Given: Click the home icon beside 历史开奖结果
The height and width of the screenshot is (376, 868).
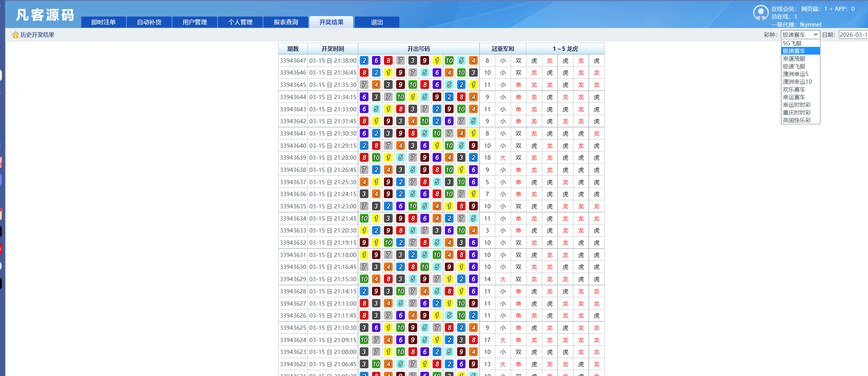Looking at the screenshot, I should click(15, 34).
